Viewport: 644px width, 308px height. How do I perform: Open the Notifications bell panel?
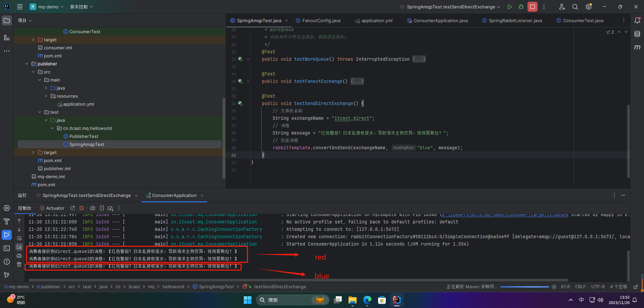[637, 20]
